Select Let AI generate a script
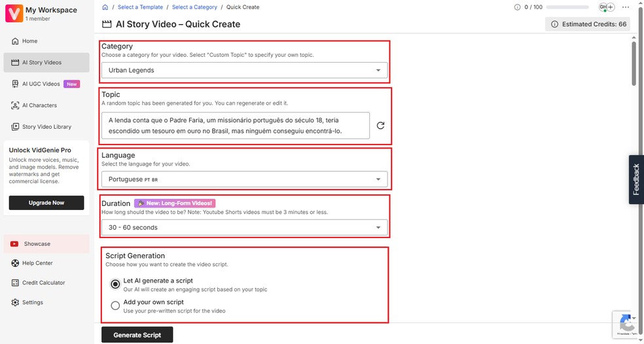This screenshot has height=344, width=644. click(x=115, y=284)
